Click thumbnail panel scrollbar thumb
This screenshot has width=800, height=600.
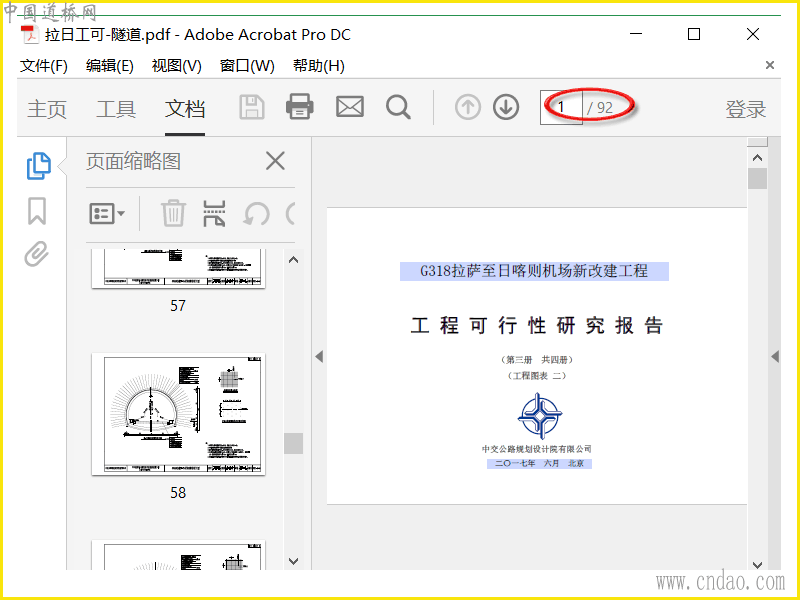pos(293,443)
